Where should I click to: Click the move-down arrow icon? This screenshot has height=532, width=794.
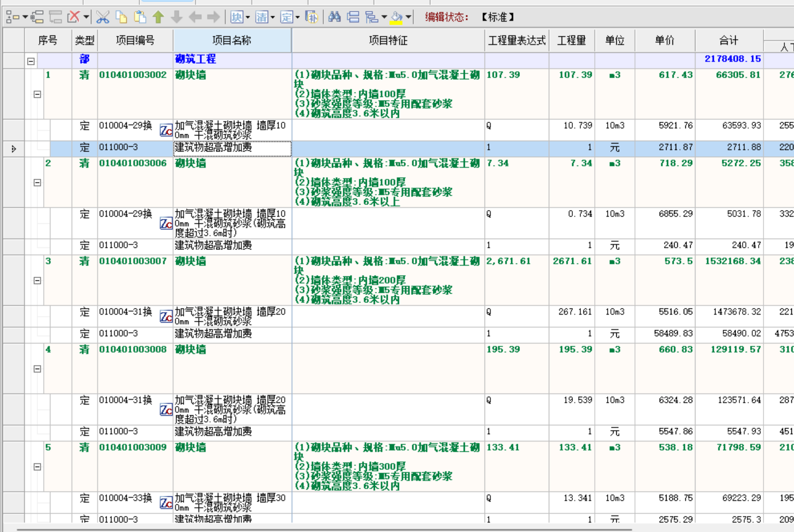tap(177, 17)
